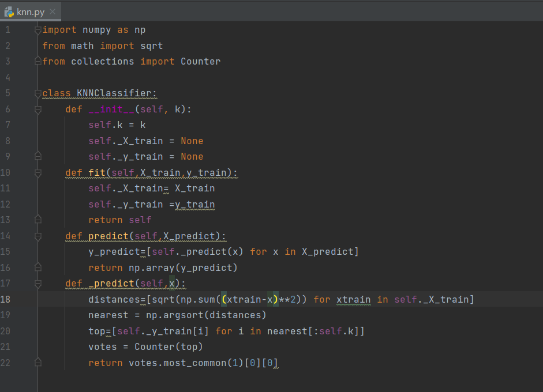The height and width of the screenshot is (392, 543).
Task: Click 'distances' variable on line 18
Action: (114, 299)
